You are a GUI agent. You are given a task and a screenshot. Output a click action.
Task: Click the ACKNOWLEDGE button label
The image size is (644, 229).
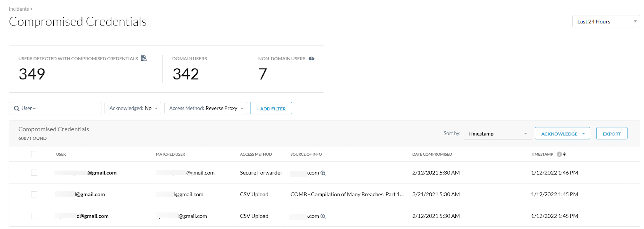(x=559, y=134)
